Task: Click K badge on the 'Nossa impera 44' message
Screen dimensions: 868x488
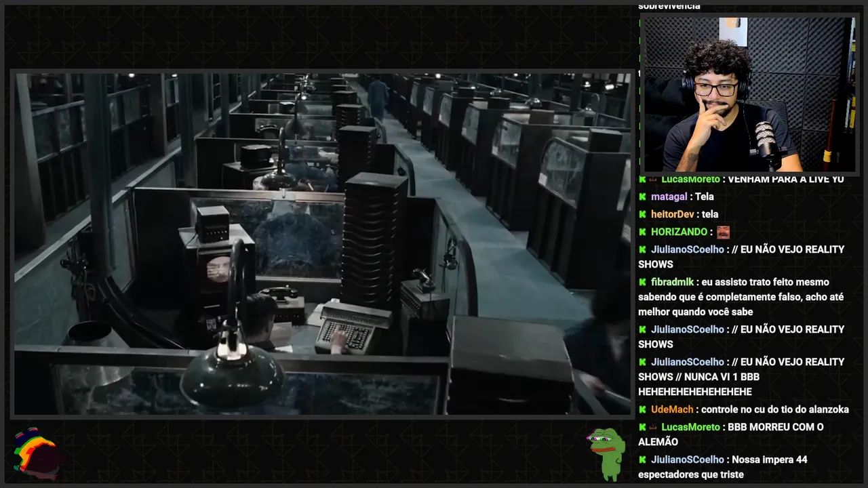Action: 642,460
